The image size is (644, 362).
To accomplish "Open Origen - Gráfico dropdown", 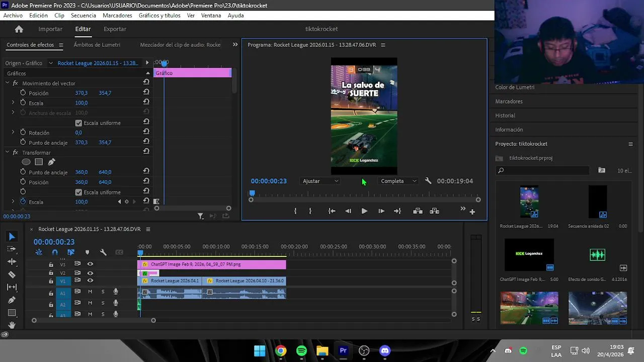I will tap(51, 63).
